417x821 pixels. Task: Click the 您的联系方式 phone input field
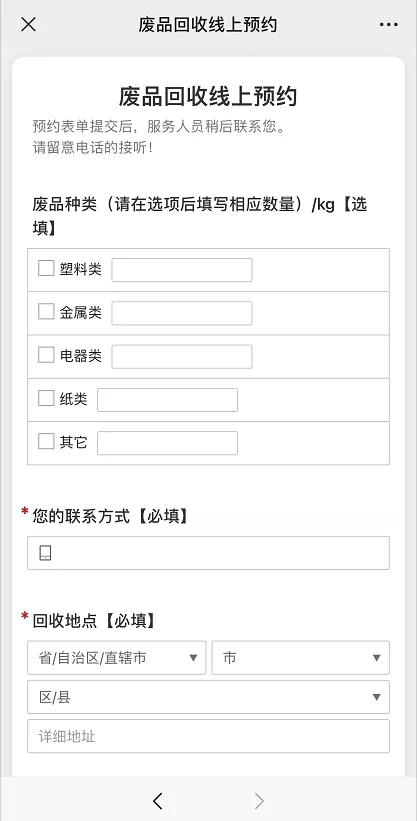tap(208, 553)
